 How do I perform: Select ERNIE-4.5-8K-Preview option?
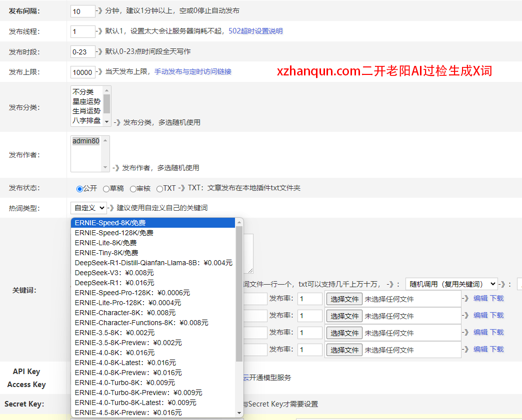pos(153,413)
